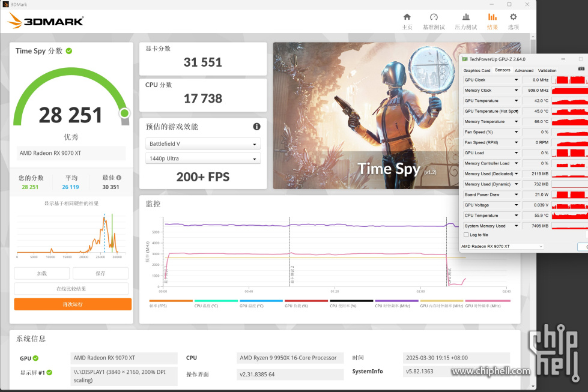
Task: Open the GPU Load sensor dropdown
Action: 517,153
